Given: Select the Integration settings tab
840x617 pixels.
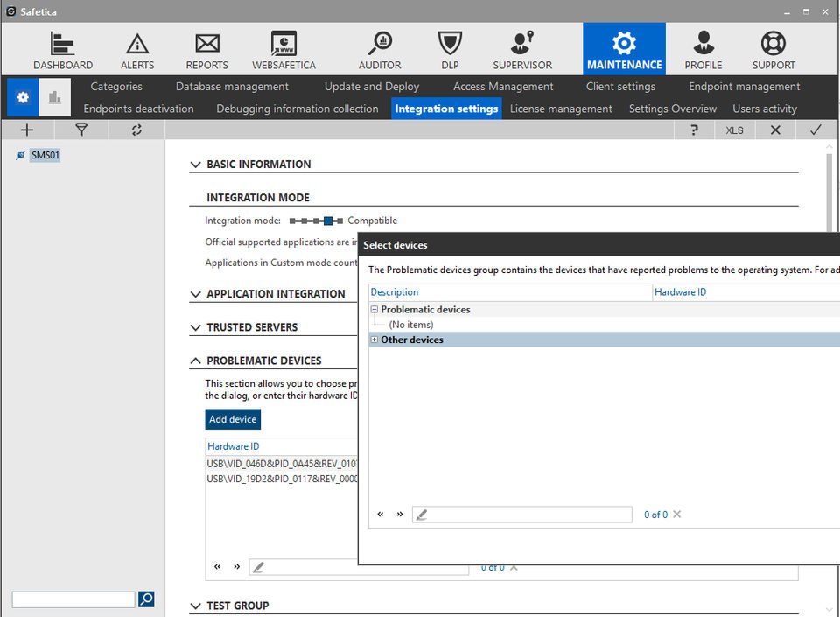Looking at the screenshot, I should click(x=447, y=109).
